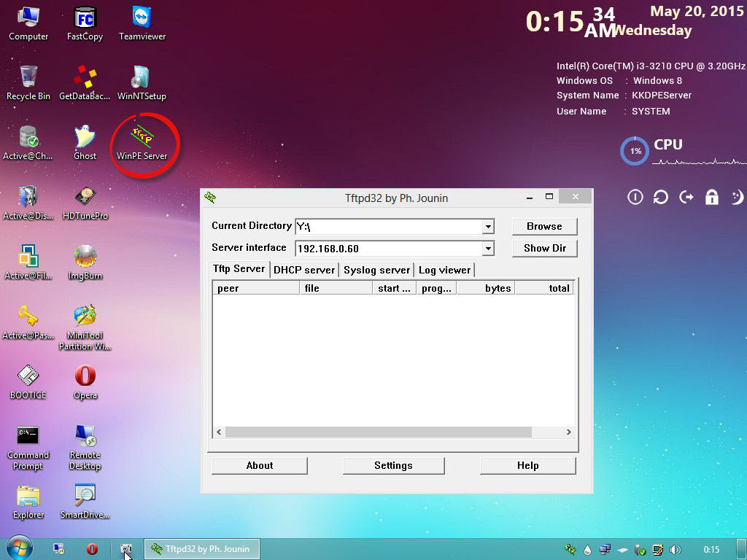
Task: Click the Tftpd32 tray icon
Action: click(570, 550)
